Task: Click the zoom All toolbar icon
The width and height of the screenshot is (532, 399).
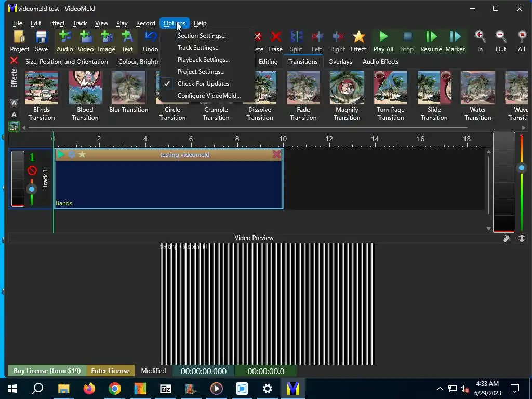Action: [522, 42]
